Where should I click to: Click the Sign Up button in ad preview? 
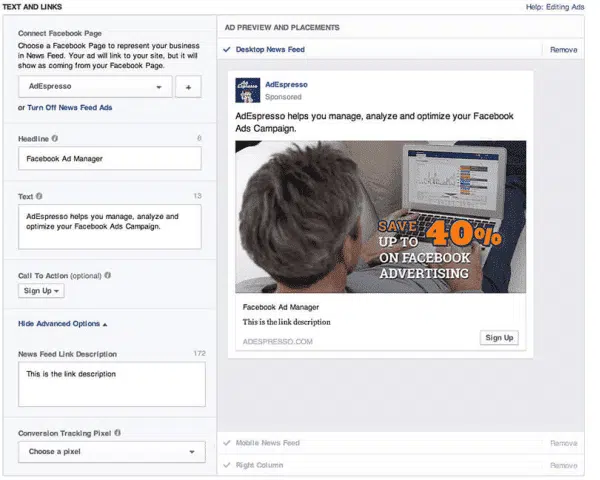click(499, 337)
